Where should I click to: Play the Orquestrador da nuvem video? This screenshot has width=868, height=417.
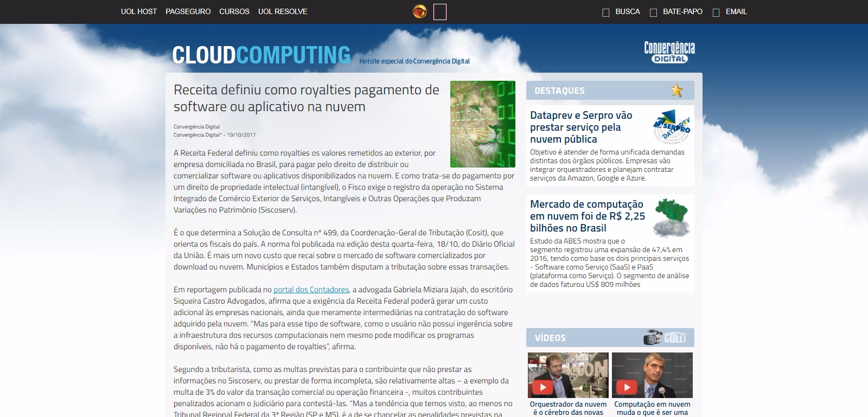(x=568, y=375)
